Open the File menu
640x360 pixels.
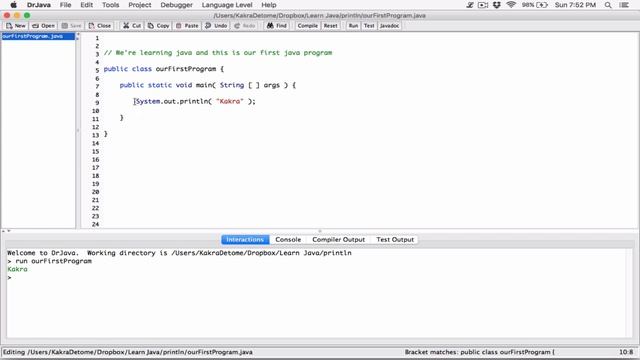click(x=65, y=5)
